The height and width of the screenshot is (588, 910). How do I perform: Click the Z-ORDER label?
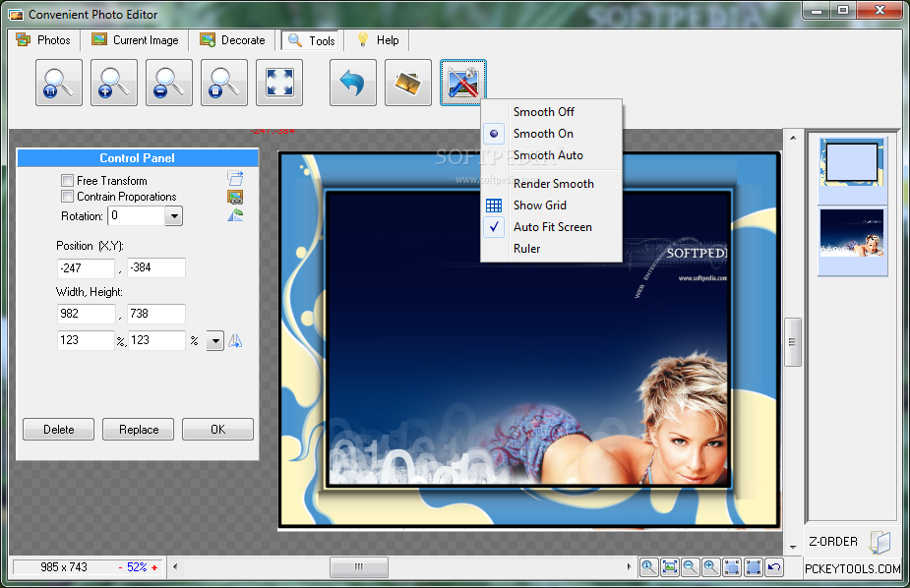click(x=833, y=542)
